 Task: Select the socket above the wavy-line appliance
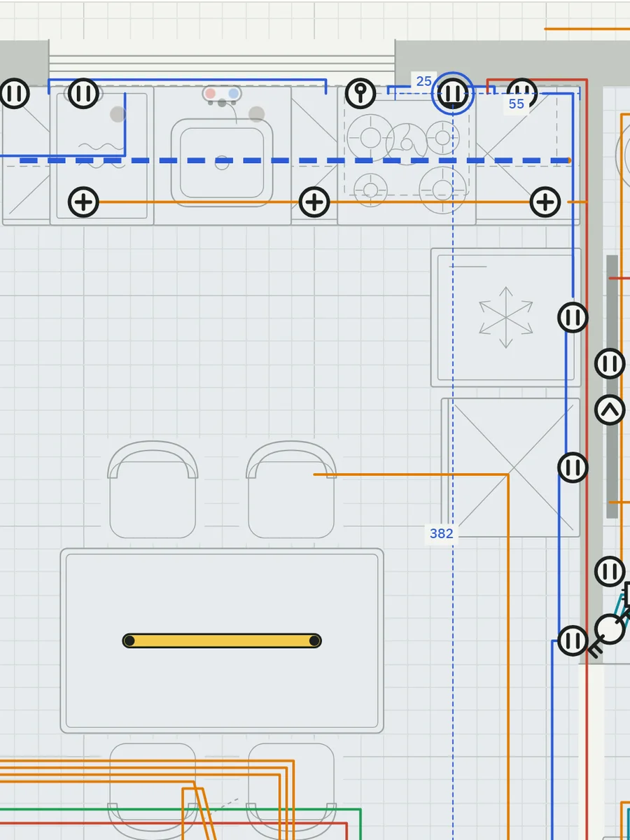click(x=83, y=93)
